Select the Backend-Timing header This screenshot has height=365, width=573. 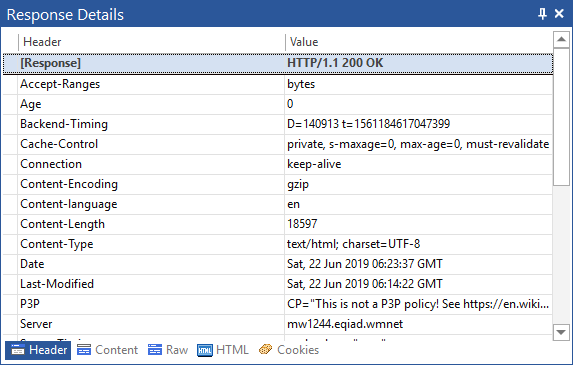[64, 124]
